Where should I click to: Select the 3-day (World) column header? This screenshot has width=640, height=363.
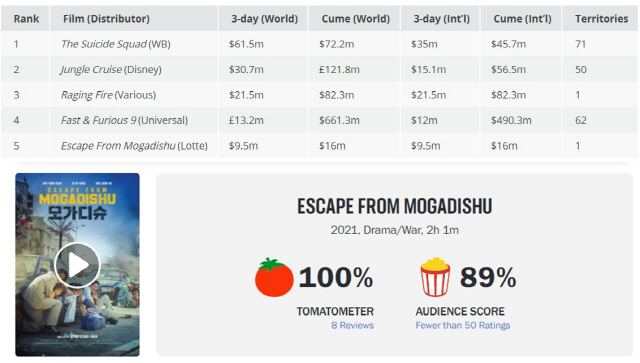264,19
